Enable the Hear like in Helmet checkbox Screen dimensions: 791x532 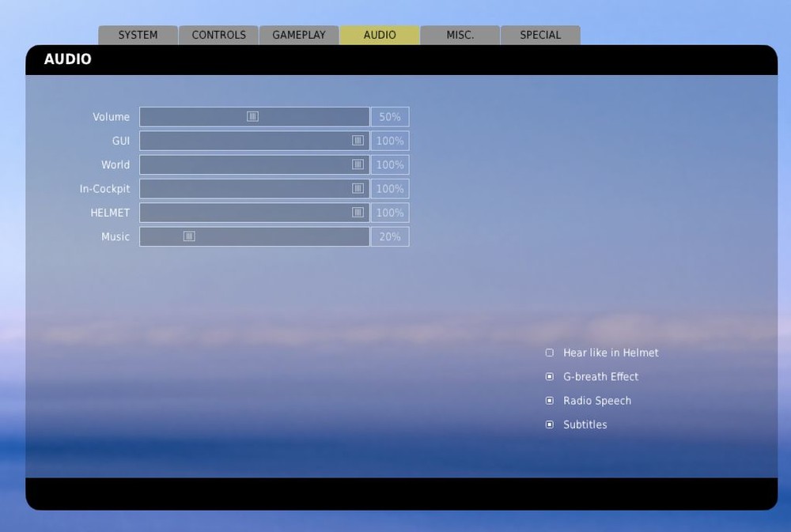[550, 353]
